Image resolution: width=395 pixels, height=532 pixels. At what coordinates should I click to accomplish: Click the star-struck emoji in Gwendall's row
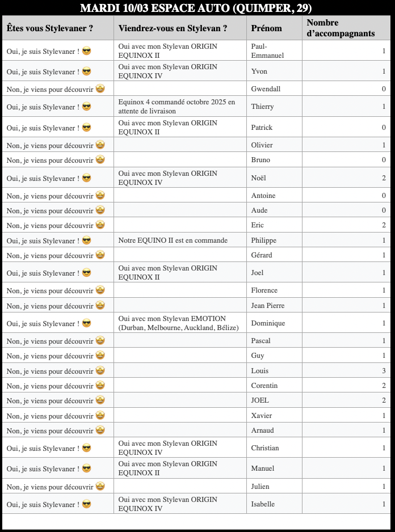pos(100,88)
